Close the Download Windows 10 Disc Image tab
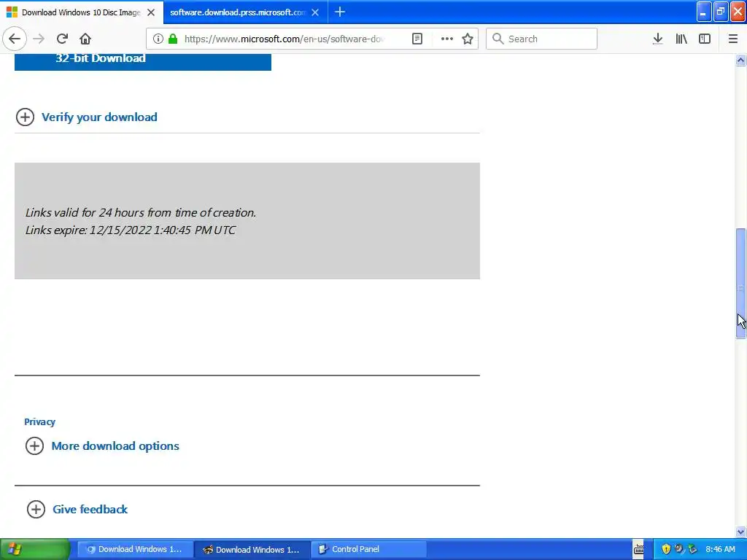This screenshot has width=747, height=560. click(x=151, y=12)
